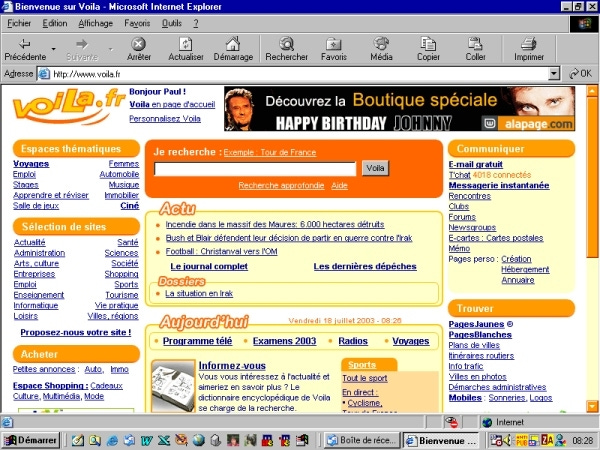Image resolution: width=600 pixels, height=450 pixels.
Task: Click the vertical scrollbar down arrow
Action: point(592,406)
